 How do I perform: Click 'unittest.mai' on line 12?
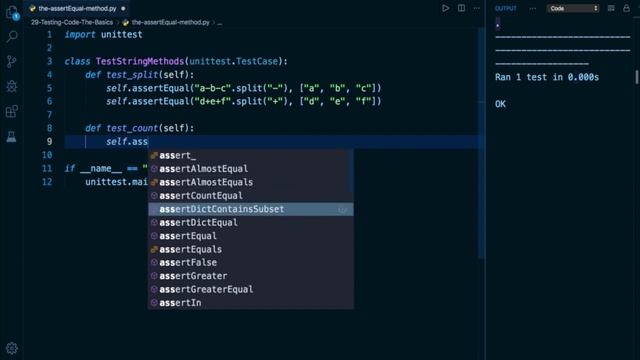pos(116,182)
